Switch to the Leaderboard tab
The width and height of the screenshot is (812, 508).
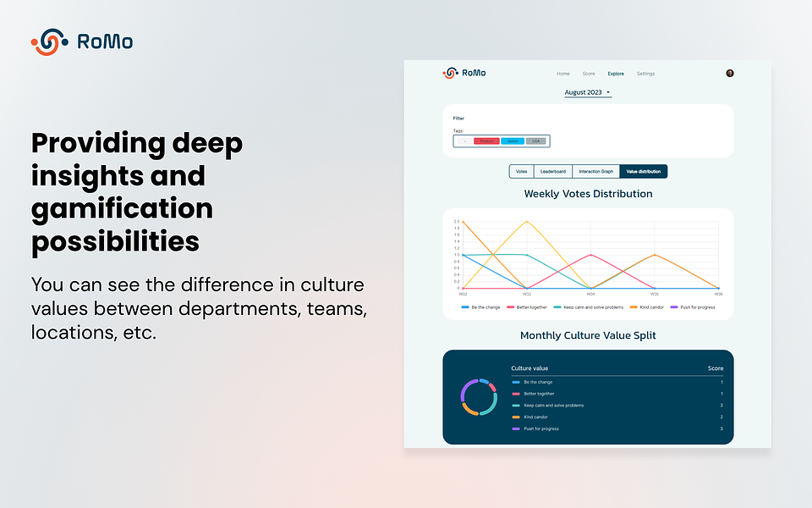pos(552,172)
